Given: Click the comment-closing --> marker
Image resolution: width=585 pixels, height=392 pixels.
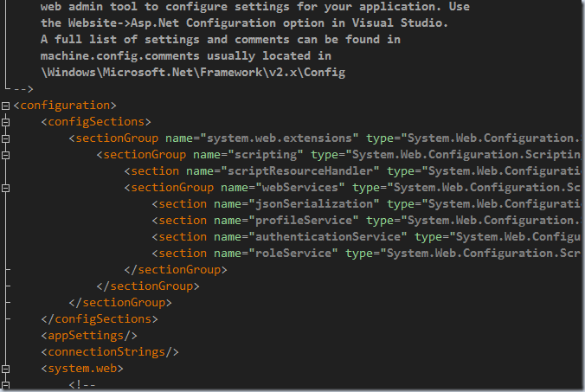Looking at the screenshot, I should pyautogui.click(x=23, y=89).
